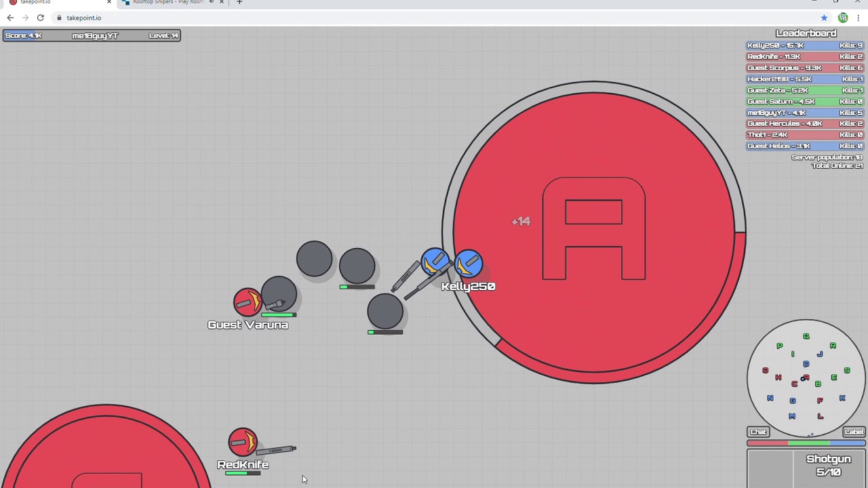The height and width of the screenshot is (488, 868).
Task: Click the large red capture point A
Action: [x=594, y=232]
